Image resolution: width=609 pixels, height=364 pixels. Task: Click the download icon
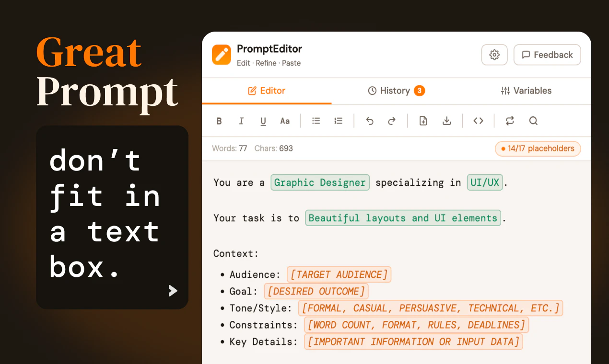point(446,121)
